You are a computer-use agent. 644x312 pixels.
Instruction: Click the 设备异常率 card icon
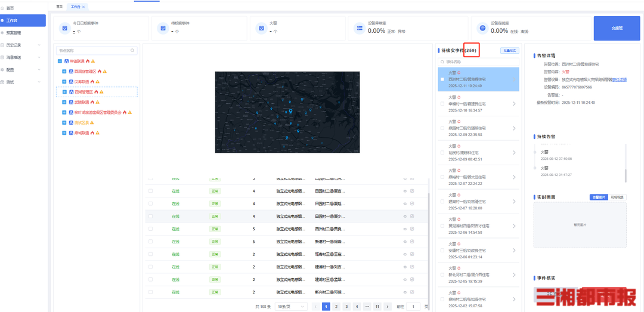pos(359,28)
